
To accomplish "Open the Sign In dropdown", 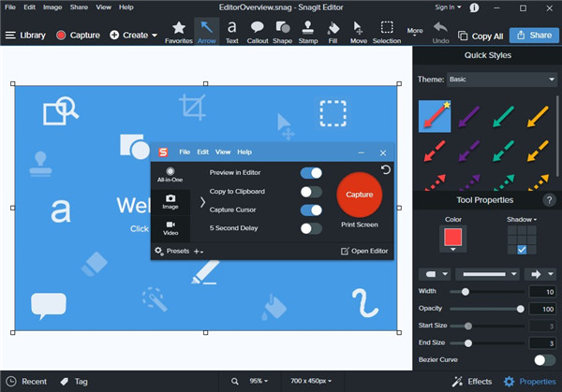I will point(448,7).
